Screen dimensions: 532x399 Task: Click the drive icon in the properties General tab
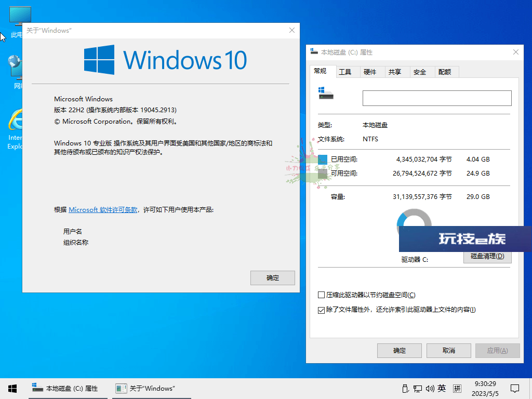tap(326, 94)
